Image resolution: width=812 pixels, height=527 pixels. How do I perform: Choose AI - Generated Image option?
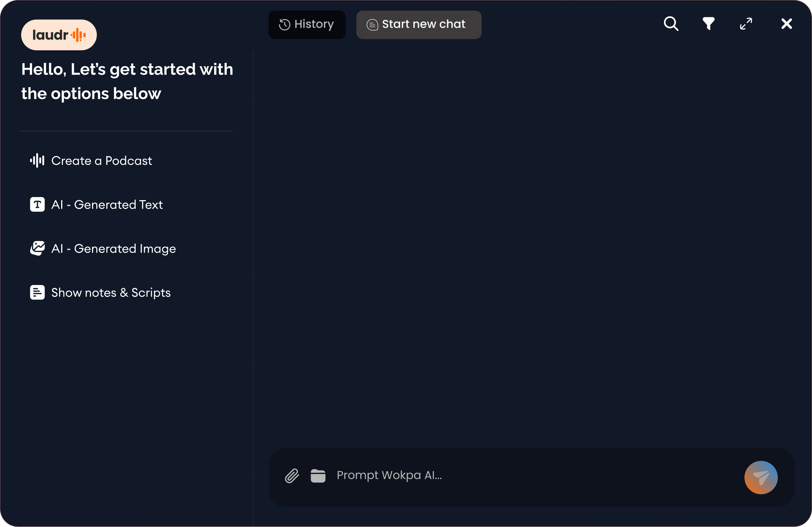(113, 249)
